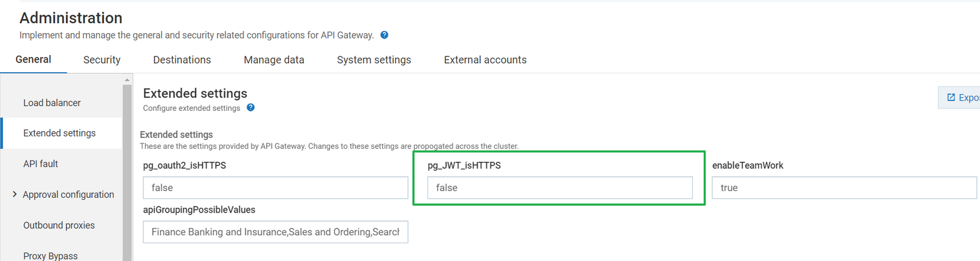The height and width of the screenshot is (261, 980).
Task: Open the External accounts tab
Action: [485, 59]
